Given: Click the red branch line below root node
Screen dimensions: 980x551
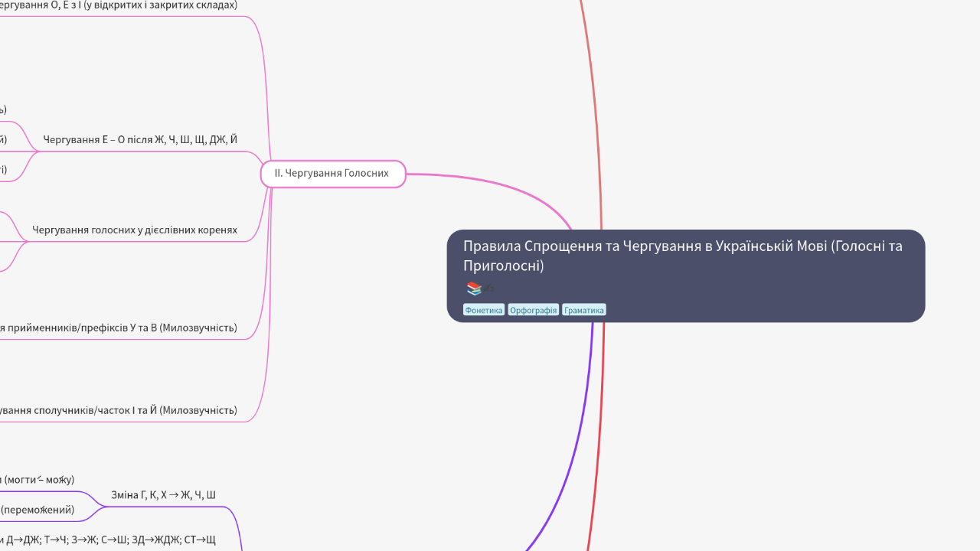Looking at the screenshot, I should 599,459.
